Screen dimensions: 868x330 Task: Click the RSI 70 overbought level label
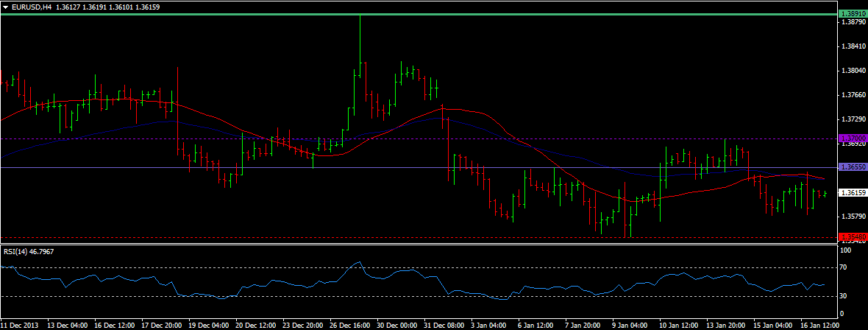845,267
